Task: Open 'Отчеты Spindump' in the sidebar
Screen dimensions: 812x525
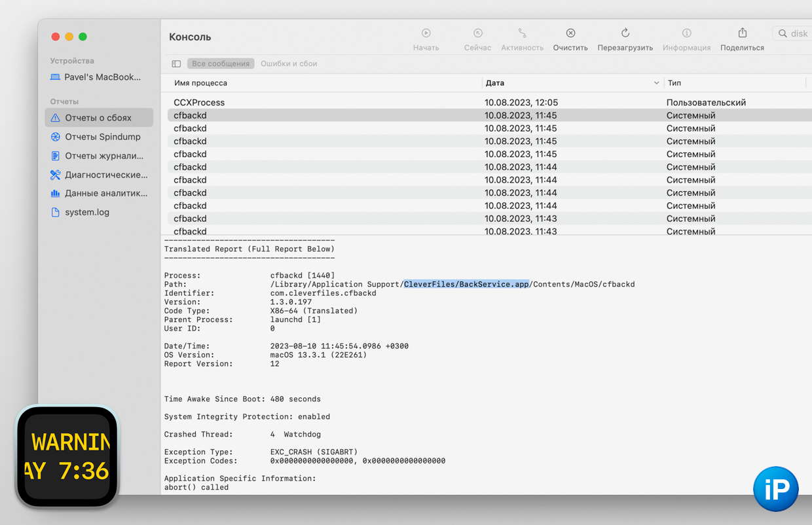Action: click(102, 137)
